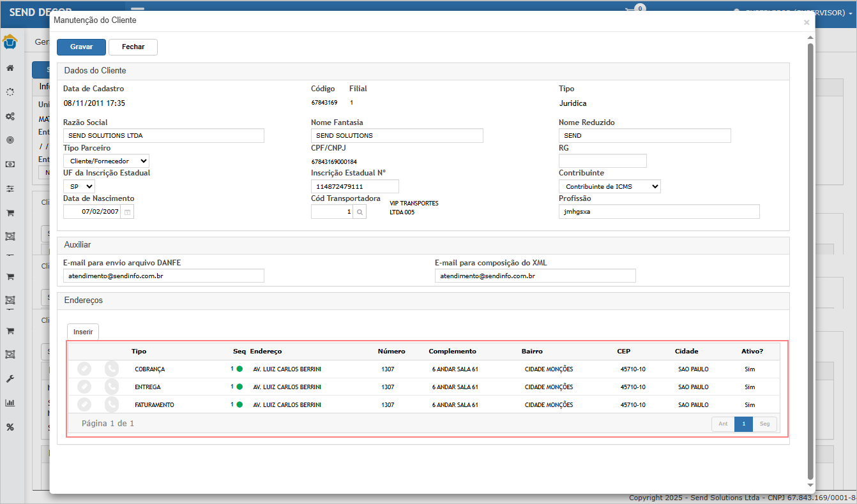This screenshot has width=857, height=504.
Task: Open the home icon in left sidebar
Action: coord(10,68)
